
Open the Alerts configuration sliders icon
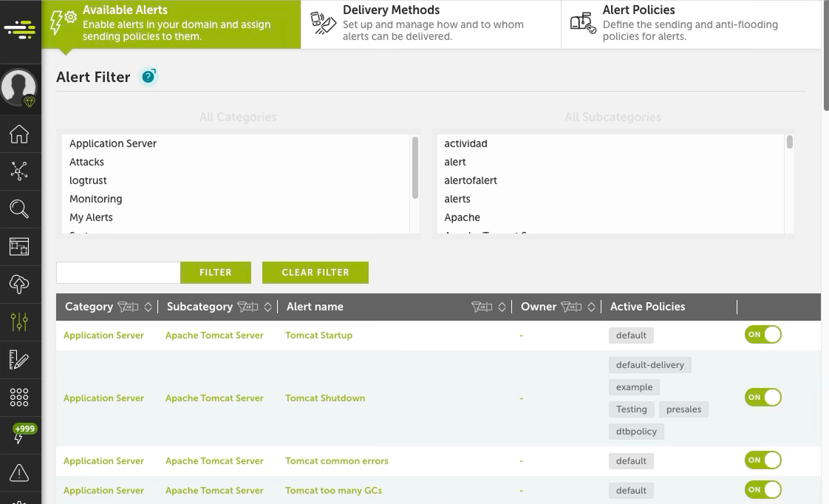[x=20, y=321]
